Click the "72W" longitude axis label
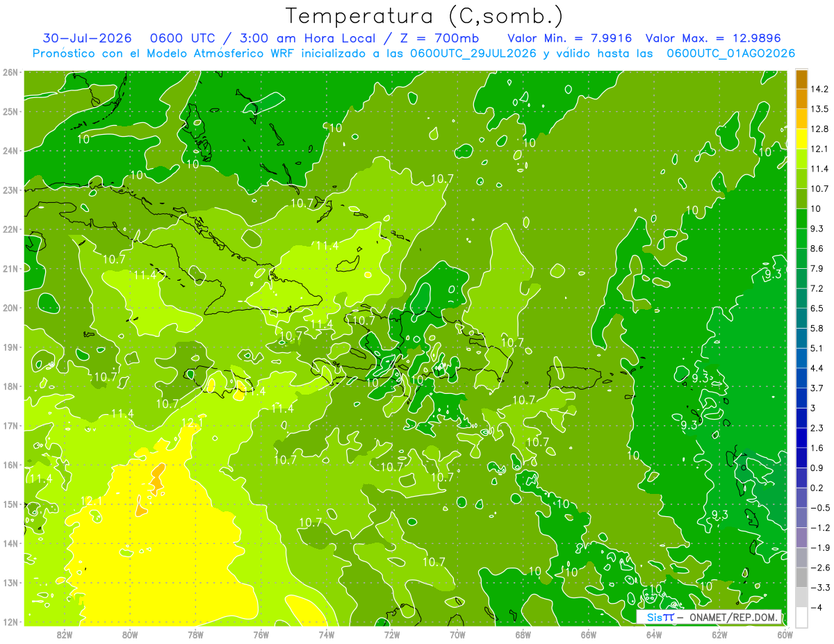The height and width of the screenshot is (644, 834). pos(392,634)
